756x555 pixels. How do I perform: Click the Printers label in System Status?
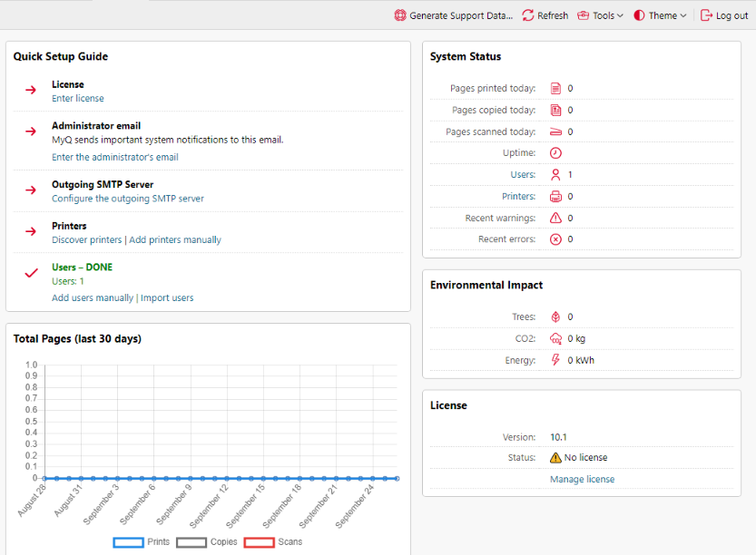click(x=518, y=197)
